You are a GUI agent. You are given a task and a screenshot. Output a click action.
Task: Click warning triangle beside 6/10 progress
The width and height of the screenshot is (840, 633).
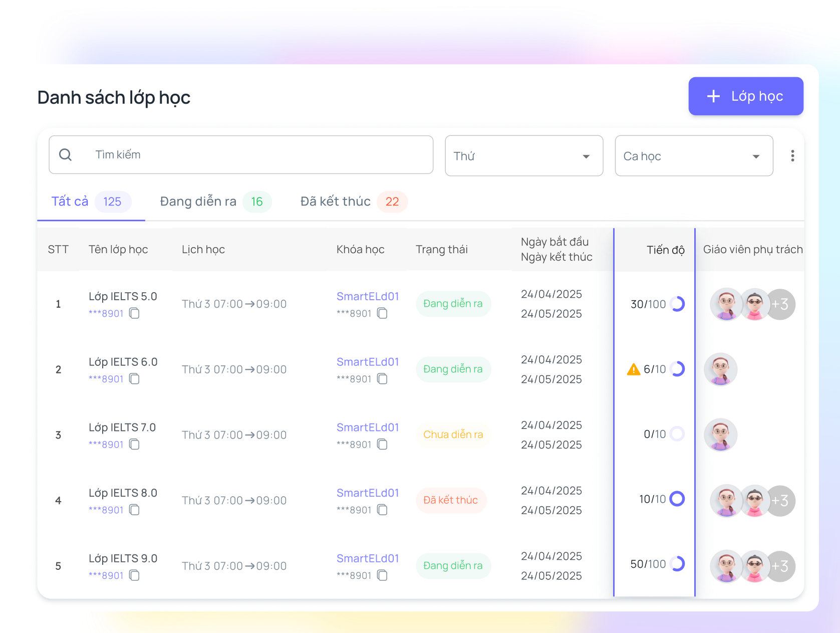633,369
